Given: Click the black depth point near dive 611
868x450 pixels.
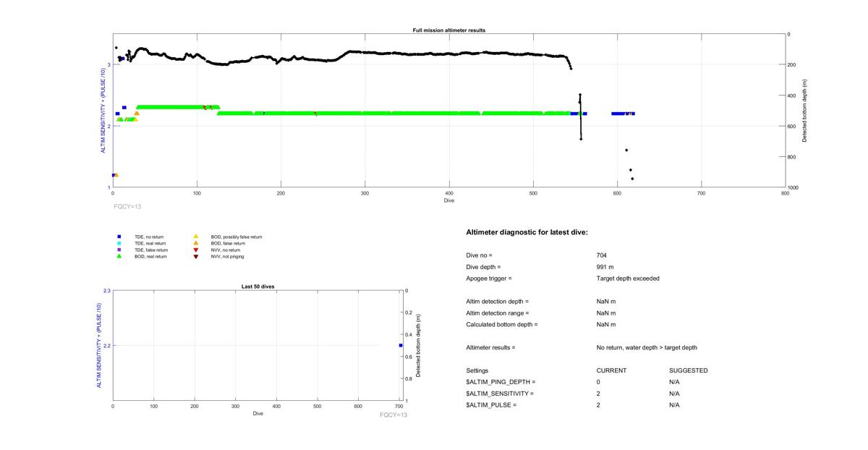Looking at the screenshot, I should (626, 150).
